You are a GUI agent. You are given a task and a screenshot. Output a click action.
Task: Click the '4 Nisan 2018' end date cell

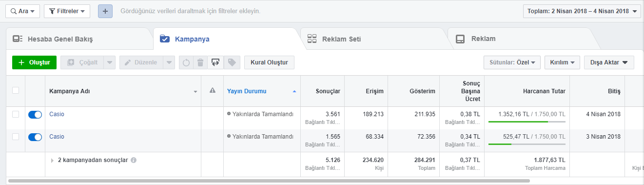point(604,114)
